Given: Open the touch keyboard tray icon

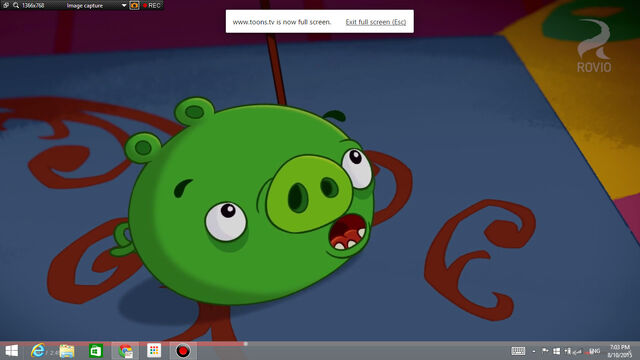Looking at the screenshot, I should [x=518, y=351].
